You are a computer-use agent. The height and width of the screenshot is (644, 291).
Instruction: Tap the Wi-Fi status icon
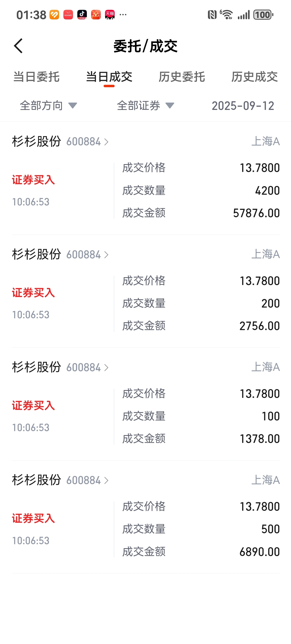point(226,15)
